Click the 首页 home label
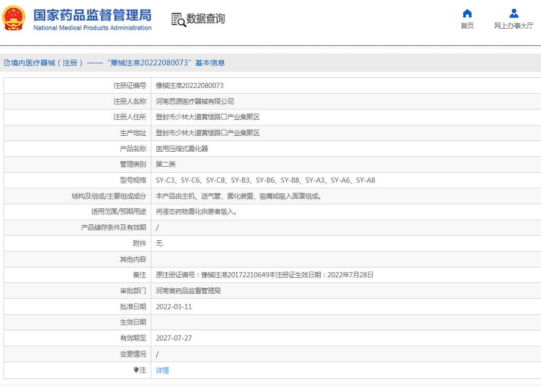541x392 pixels. pos(467,26)
